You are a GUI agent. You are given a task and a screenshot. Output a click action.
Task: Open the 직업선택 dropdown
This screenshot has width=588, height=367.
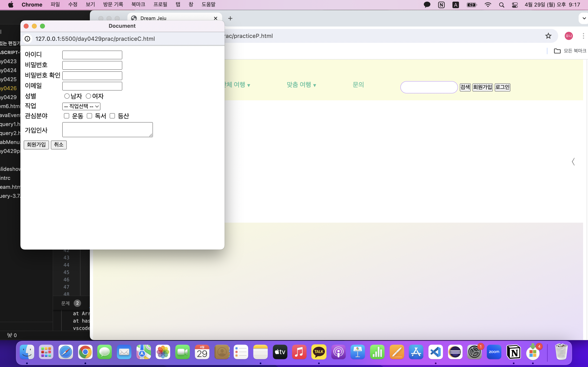[x=81, y=106]
